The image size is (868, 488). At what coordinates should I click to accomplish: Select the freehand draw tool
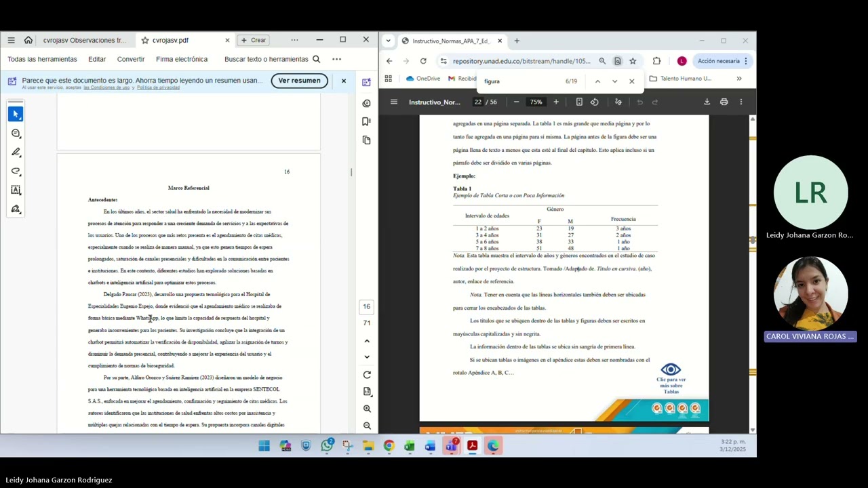click(16, 171)
